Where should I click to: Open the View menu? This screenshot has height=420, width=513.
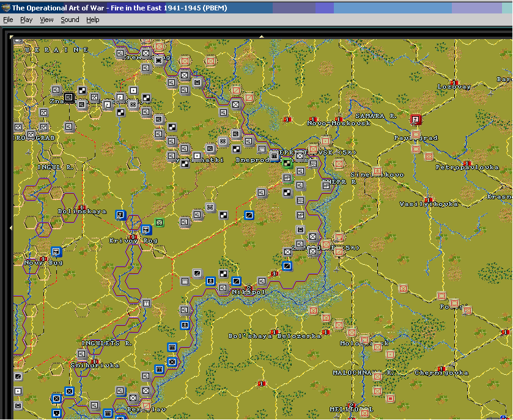(x=46, y=20)
